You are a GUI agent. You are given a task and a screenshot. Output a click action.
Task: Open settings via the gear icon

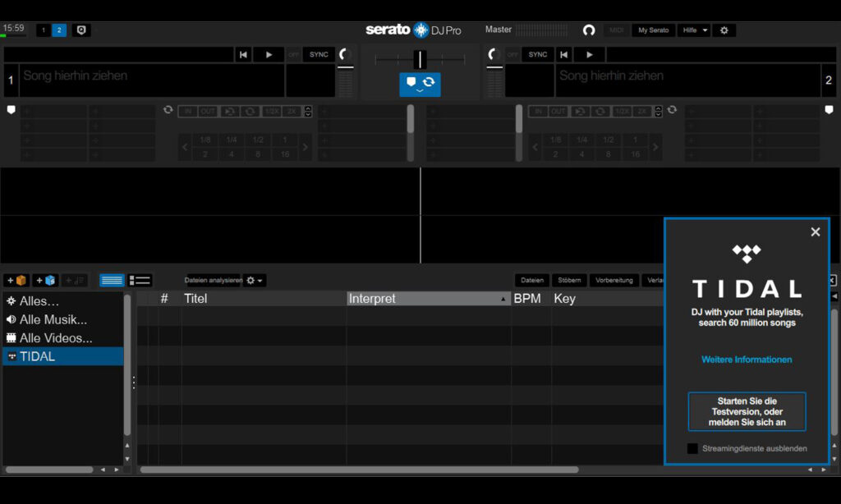[724, 30]
